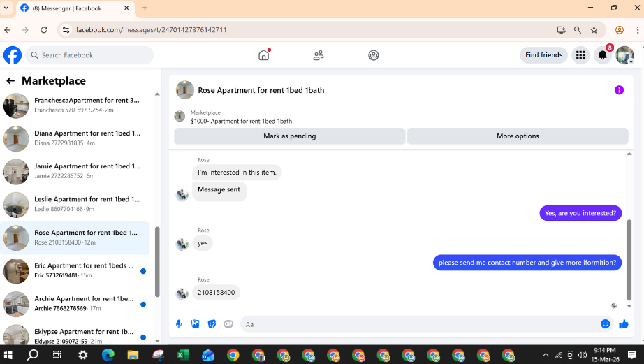
Task: Click message thread scroll down arrow
Action: tap(629, 305)
